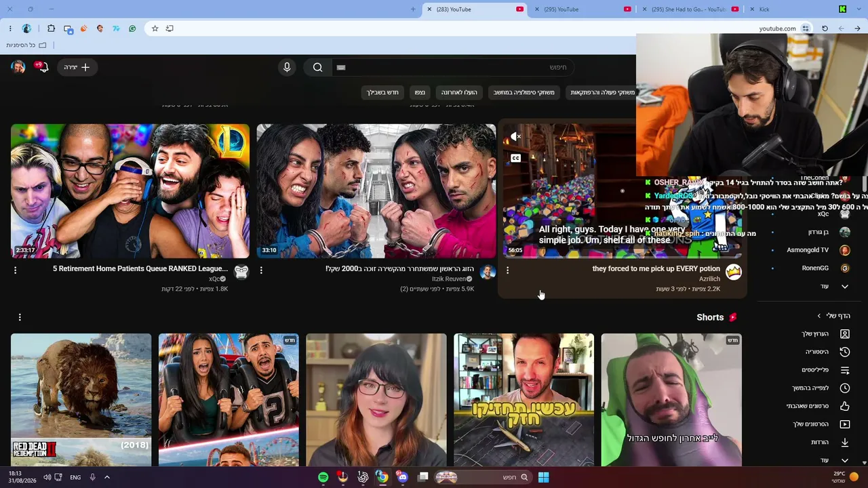
Task: Open the handcuffed couple video thumbnail
Action: pos(376,191)
